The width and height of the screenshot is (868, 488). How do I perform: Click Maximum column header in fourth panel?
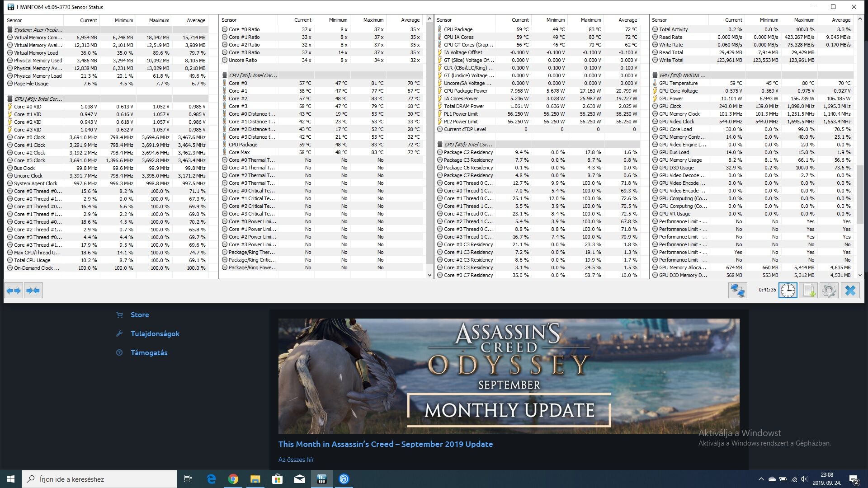pyautogui.click(x=799, y=20)
